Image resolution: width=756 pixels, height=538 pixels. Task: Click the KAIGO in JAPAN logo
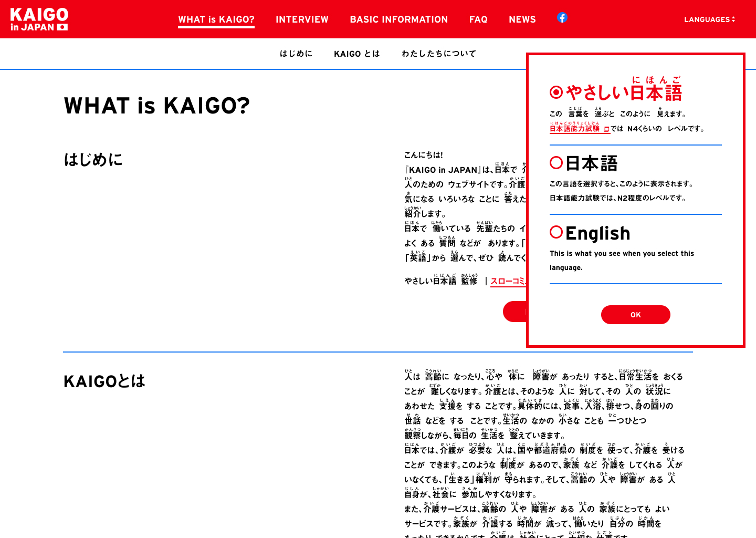(x=39, y=19)
